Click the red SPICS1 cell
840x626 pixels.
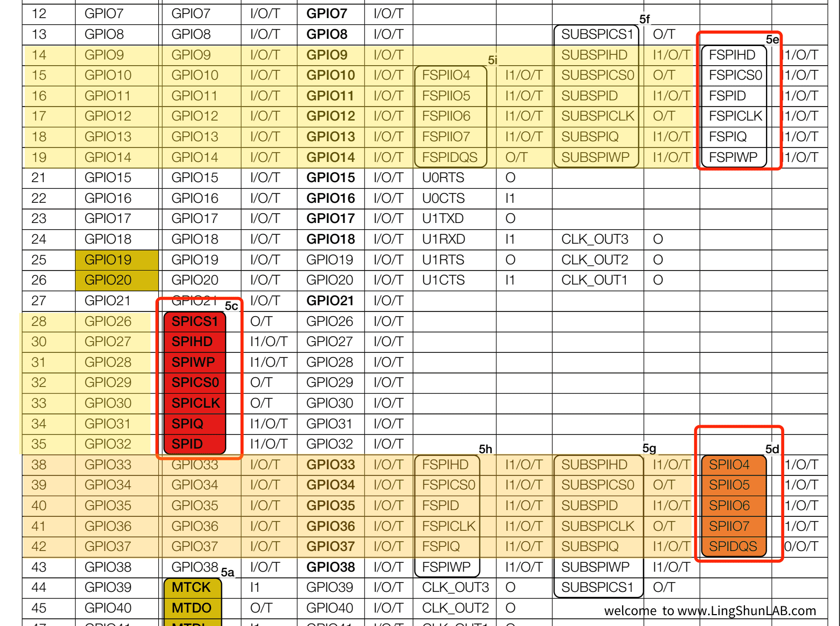click(x=194, y=321)
